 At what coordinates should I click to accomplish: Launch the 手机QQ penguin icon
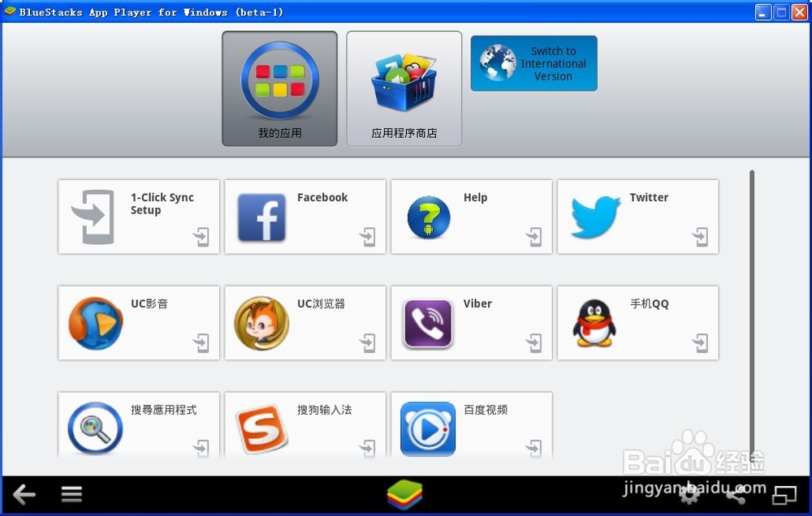(x=594, y=323)
